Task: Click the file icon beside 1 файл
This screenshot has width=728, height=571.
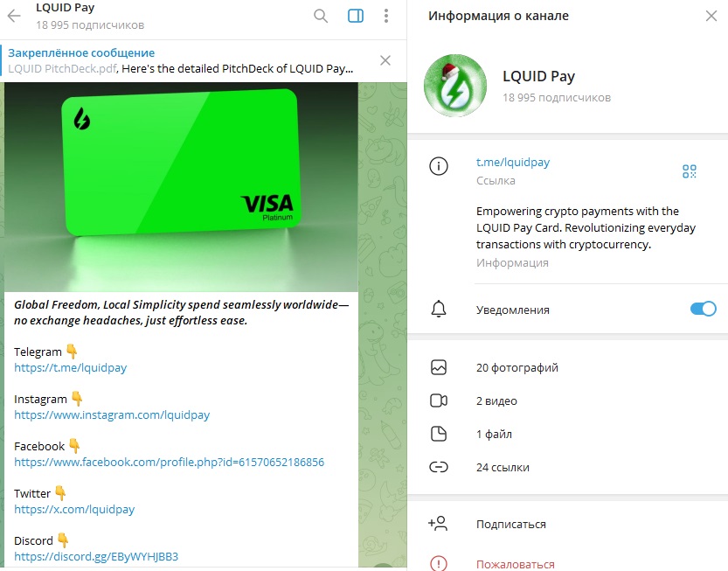Action: click(x=439, y=434)
